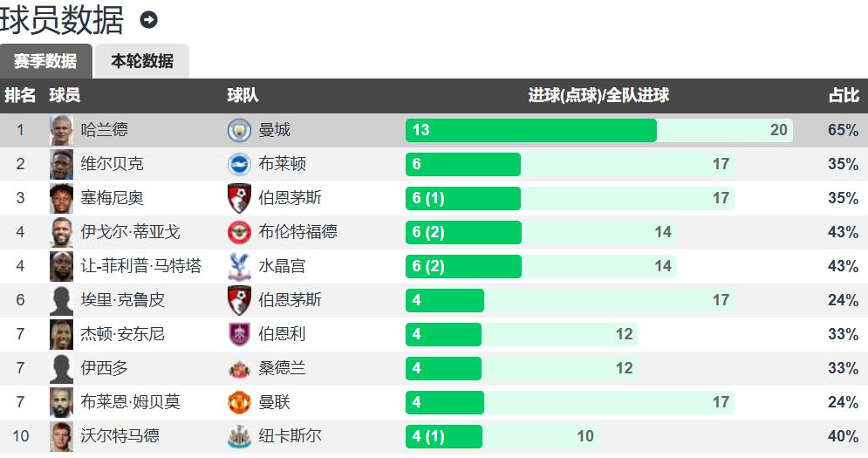This screenshot has height=458, width=868.
Task: Click 塞梅尼奥's player photo thumbnail
Action: [x=61, y=198]
